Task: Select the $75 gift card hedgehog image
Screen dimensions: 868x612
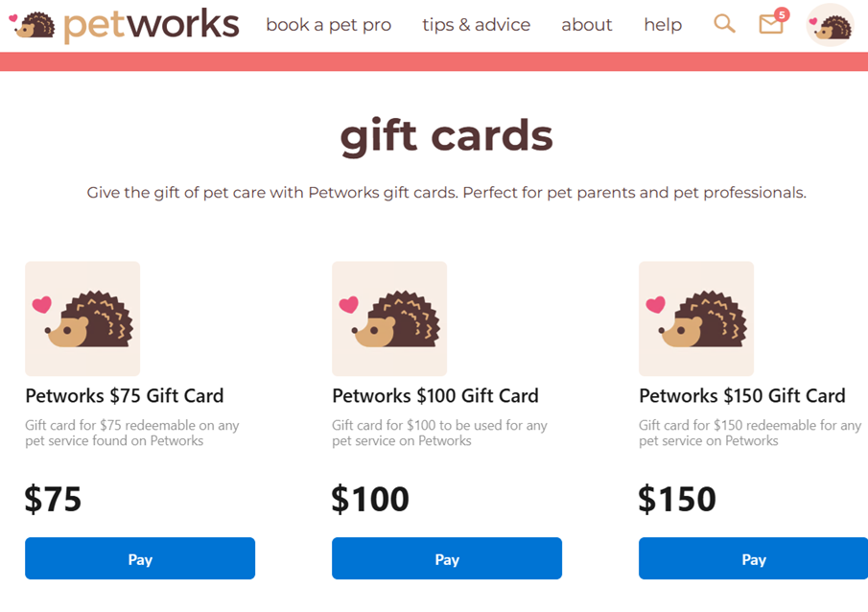Action: tap(82, 318)
